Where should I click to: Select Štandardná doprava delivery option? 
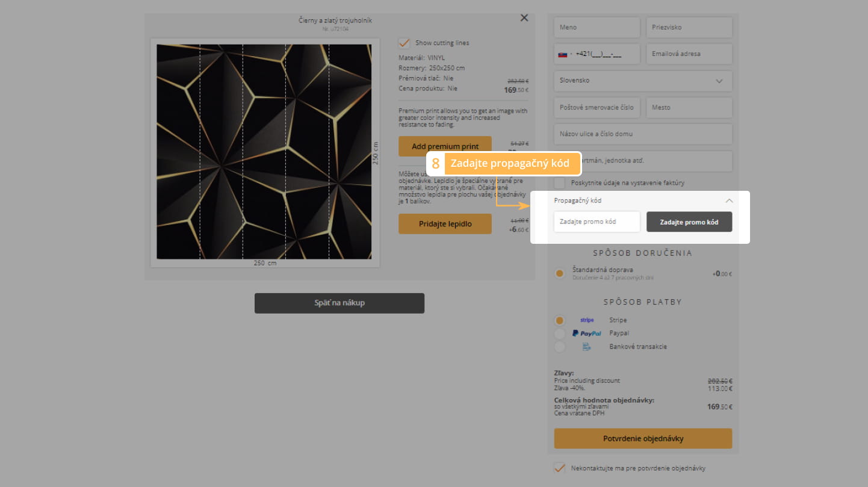(560, 273)
